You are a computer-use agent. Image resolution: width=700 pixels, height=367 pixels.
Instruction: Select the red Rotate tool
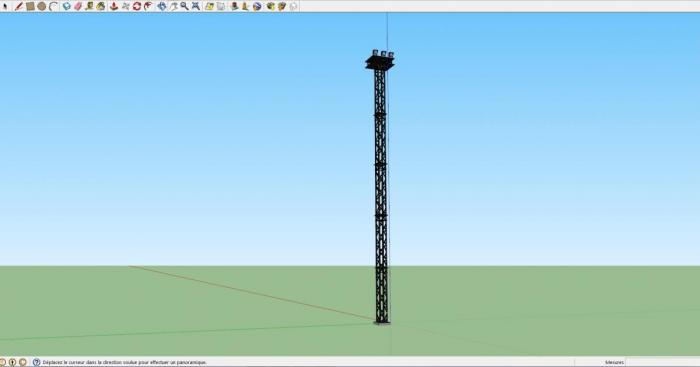137,6
